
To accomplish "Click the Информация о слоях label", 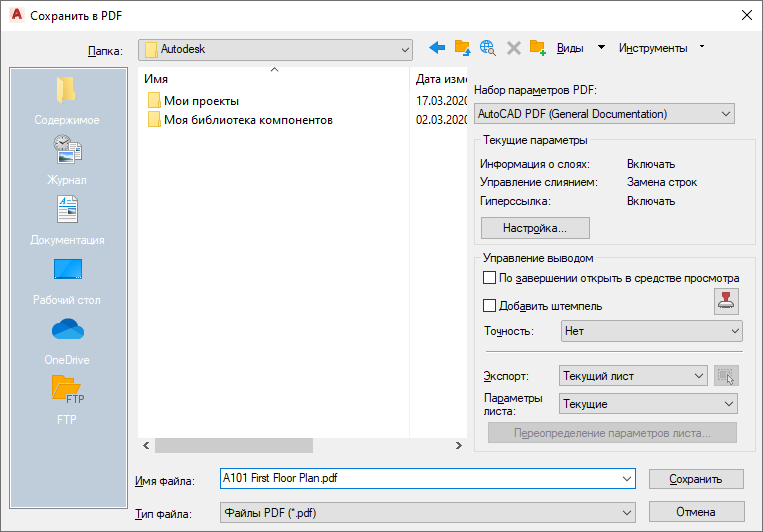I will click(x=535, y=164).
